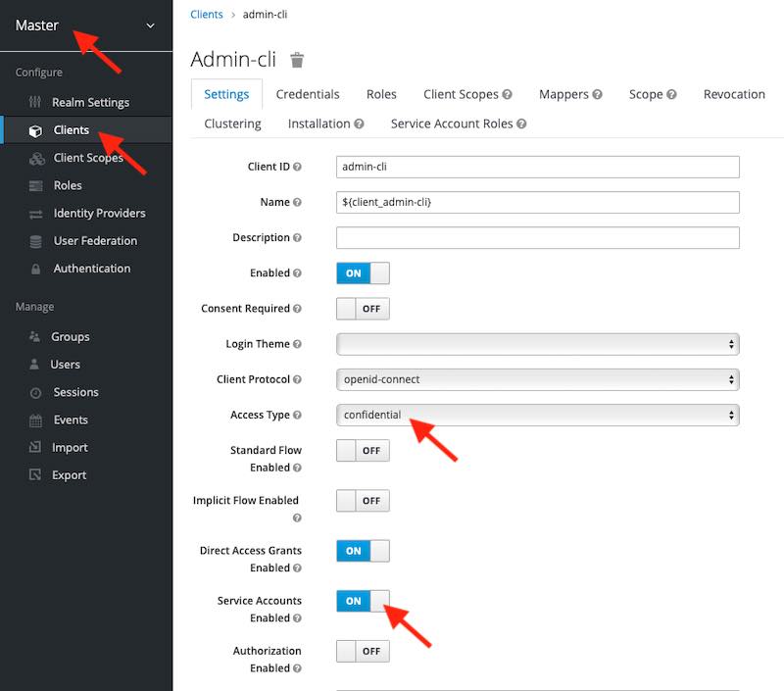Click the trash icon beside Admin-cli

point(297,60)
